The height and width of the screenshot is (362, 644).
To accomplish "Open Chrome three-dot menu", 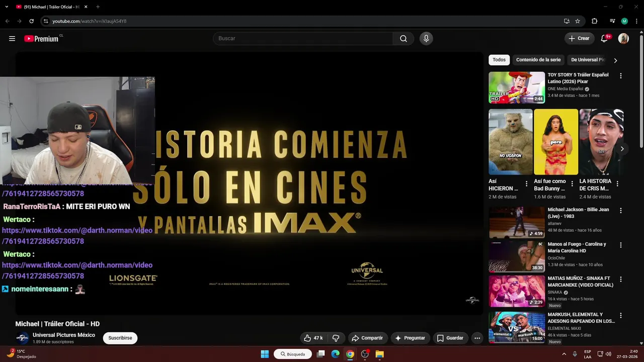I will pos(636,21).
